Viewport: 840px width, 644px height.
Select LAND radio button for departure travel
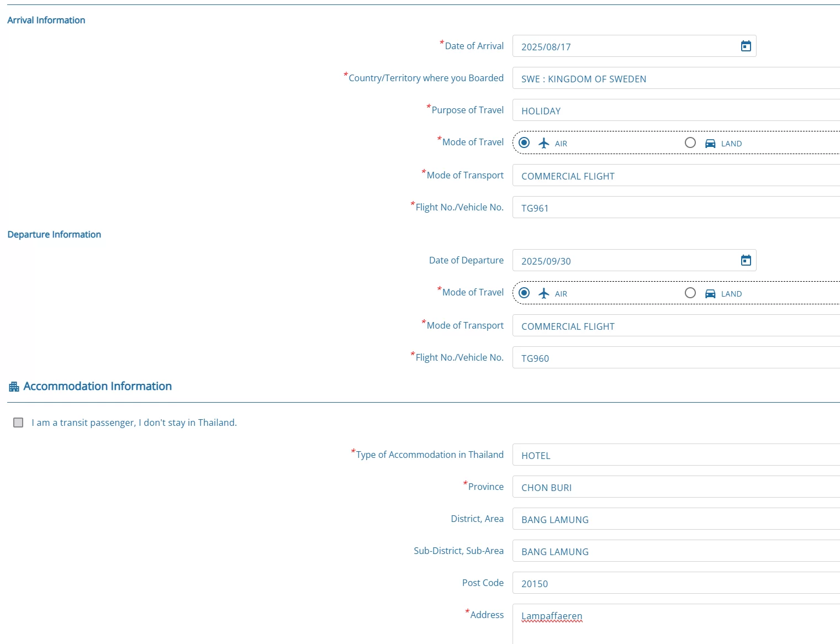690,293
